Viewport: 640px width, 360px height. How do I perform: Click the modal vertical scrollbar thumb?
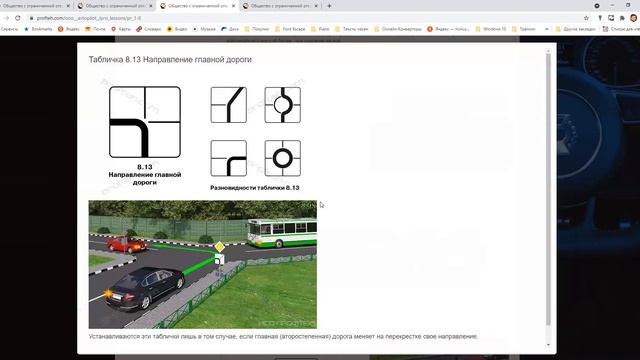(548, 190)
